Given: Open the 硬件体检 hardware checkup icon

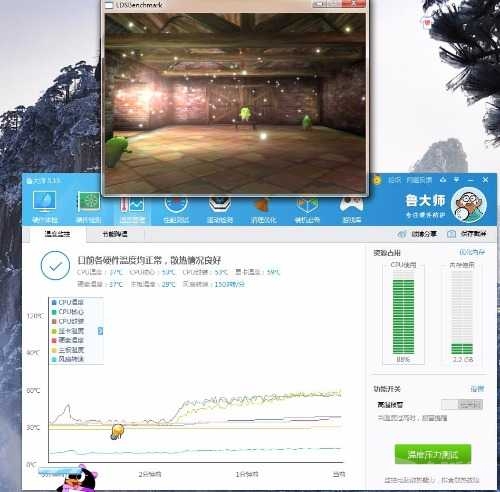Looking at the screenshot, I should point(44,207).
